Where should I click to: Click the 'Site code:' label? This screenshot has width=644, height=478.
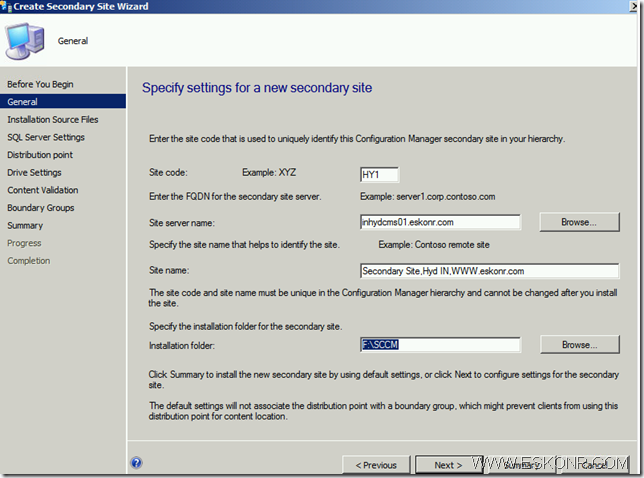point(168,172)
